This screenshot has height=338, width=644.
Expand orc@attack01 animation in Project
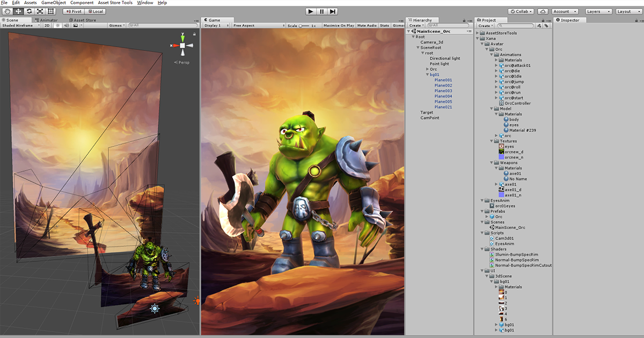tap(496, 65)
